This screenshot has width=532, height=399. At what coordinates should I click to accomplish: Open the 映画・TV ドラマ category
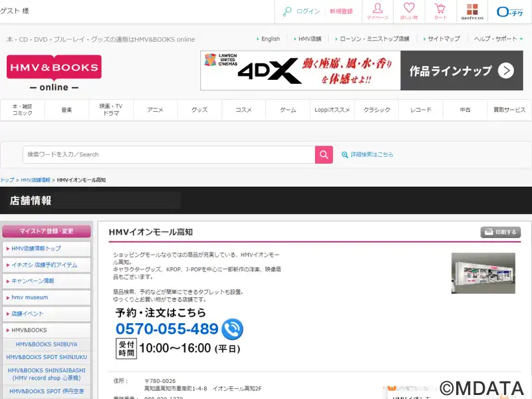click(x=111, y=110)
